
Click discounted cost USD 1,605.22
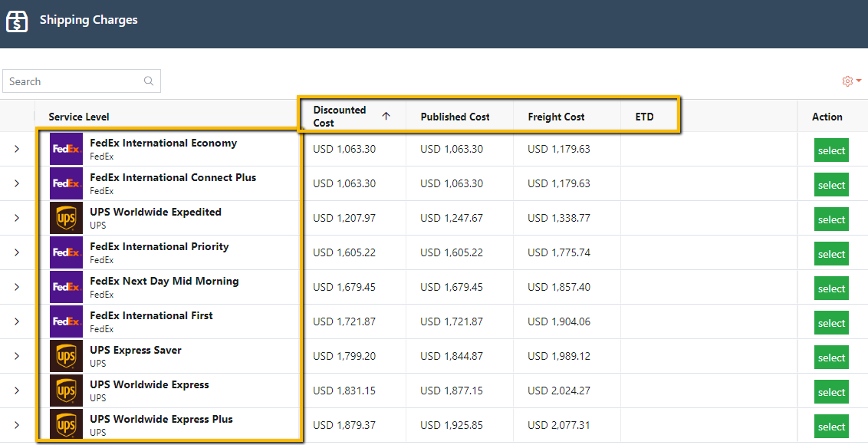pyautogui.click(x=344, y=252)
